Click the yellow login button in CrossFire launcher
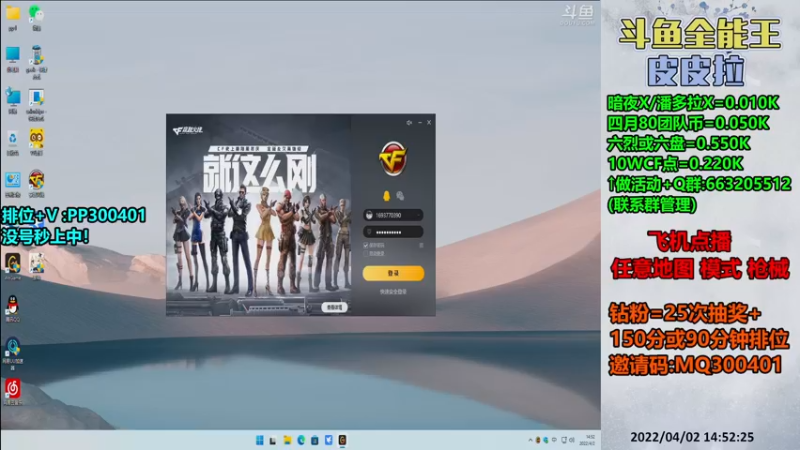The height and width of the screenshot is (450, 800). (x=393, y=273)
